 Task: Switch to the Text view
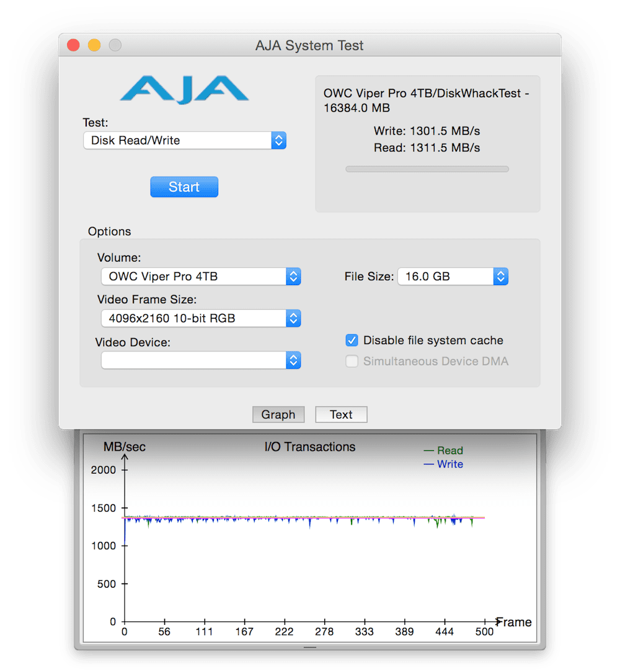coord(341,415)
